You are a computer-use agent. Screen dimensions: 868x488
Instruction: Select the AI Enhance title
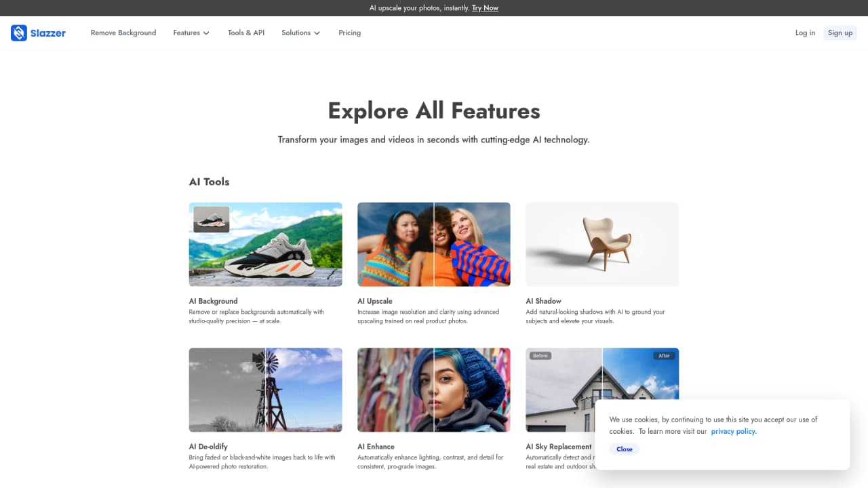point(376,447)
